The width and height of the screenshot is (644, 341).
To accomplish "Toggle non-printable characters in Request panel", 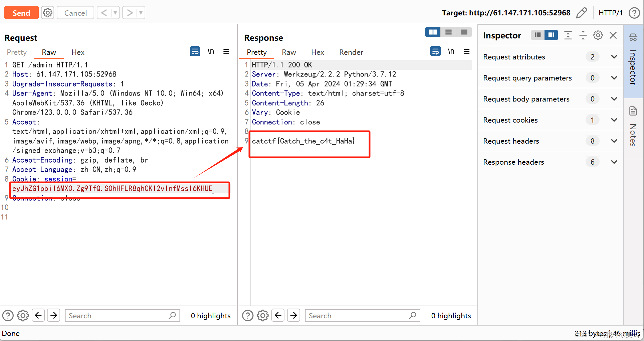I will click(x=211, y=51).
